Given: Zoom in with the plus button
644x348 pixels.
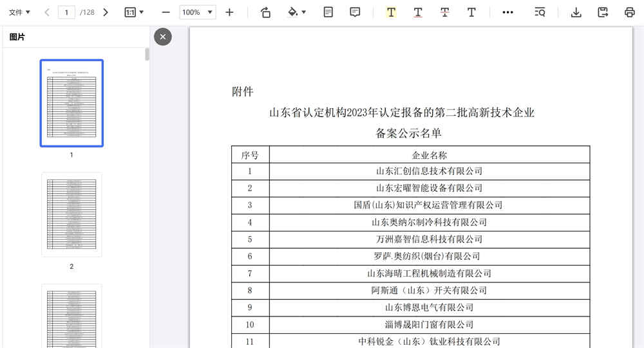Looking at the screenshot, I should (229, 12).
